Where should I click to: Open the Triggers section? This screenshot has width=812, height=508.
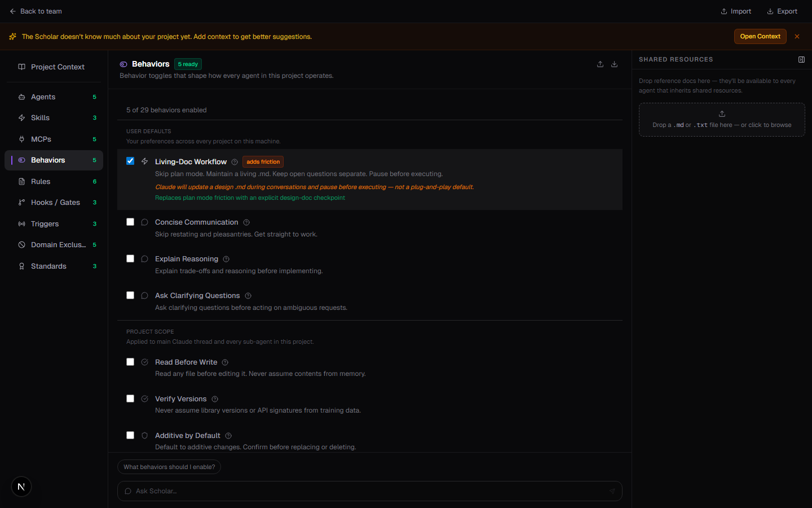[x=54, y=224]
